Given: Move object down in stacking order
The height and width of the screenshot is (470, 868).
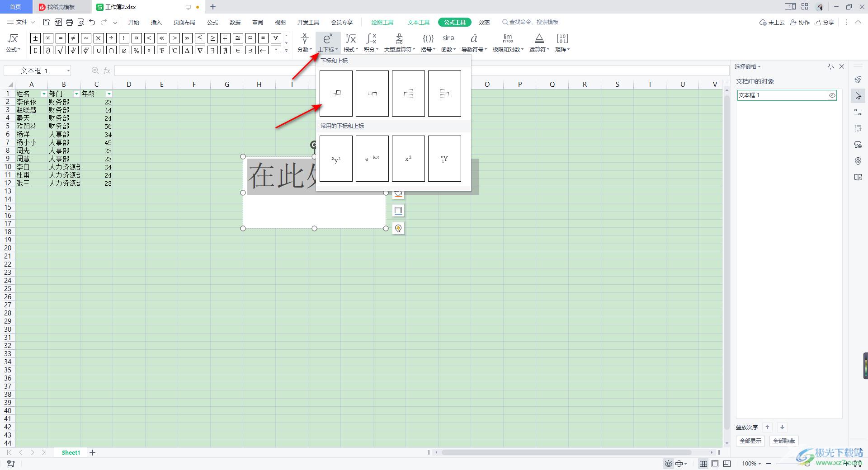Looking at the screenshot, I should coord(782,427).
